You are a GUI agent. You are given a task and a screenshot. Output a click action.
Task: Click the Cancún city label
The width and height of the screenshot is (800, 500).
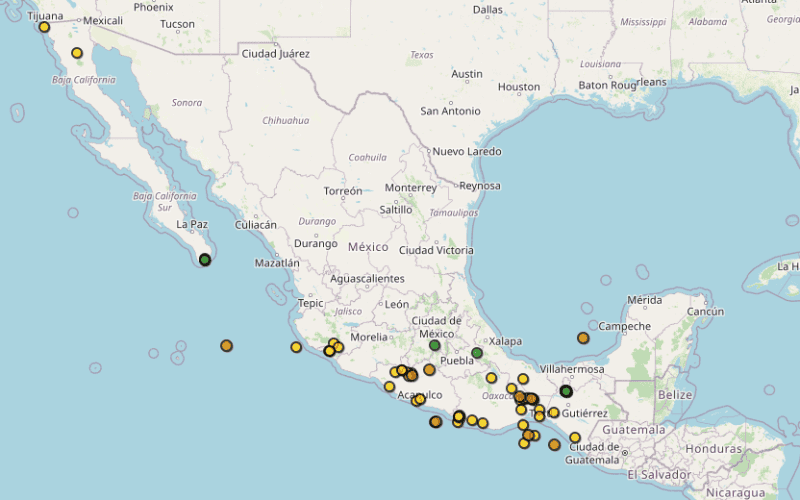[704, 311]
